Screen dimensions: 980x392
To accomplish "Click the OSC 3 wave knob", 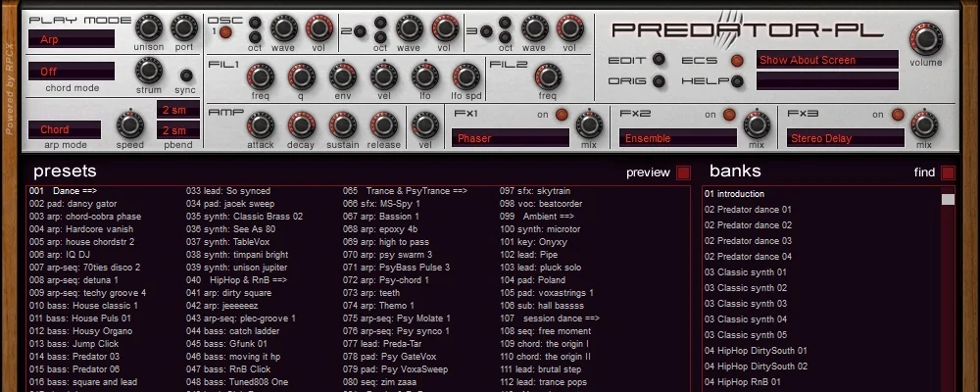I will click(534, 28).
